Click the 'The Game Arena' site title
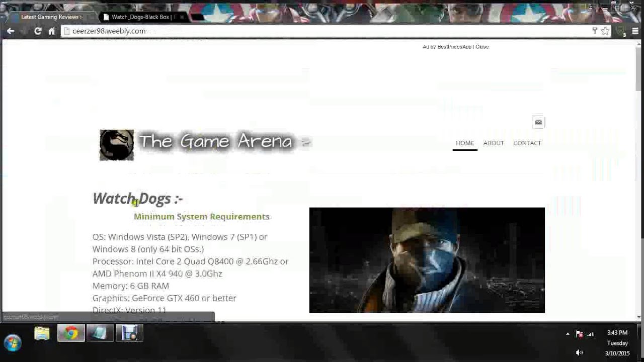Screen dimensions: 644x362 click(x=224, y=141)
